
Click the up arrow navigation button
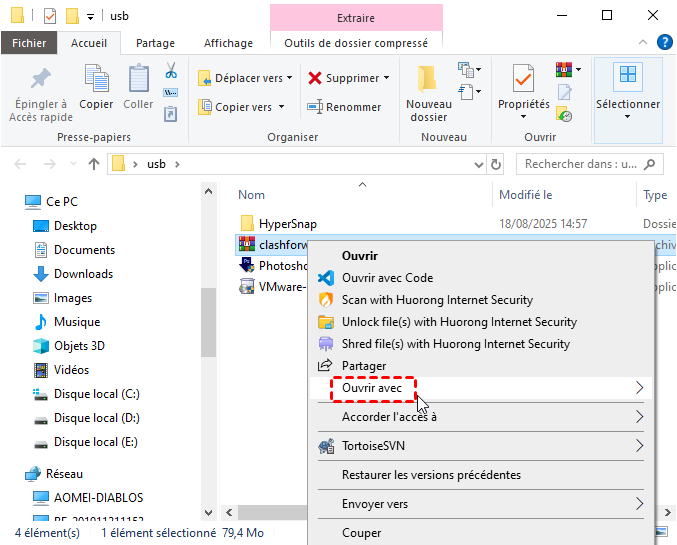click(94, 164)
